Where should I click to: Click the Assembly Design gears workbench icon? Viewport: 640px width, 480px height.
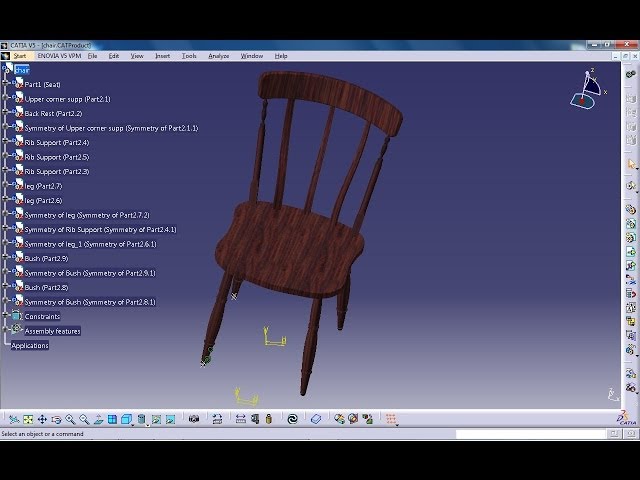click(631, 74)
